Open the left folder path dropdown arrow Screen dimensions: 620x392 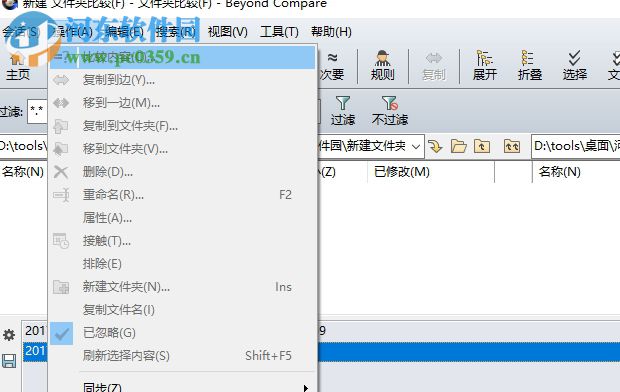click(x=416, y=146)
